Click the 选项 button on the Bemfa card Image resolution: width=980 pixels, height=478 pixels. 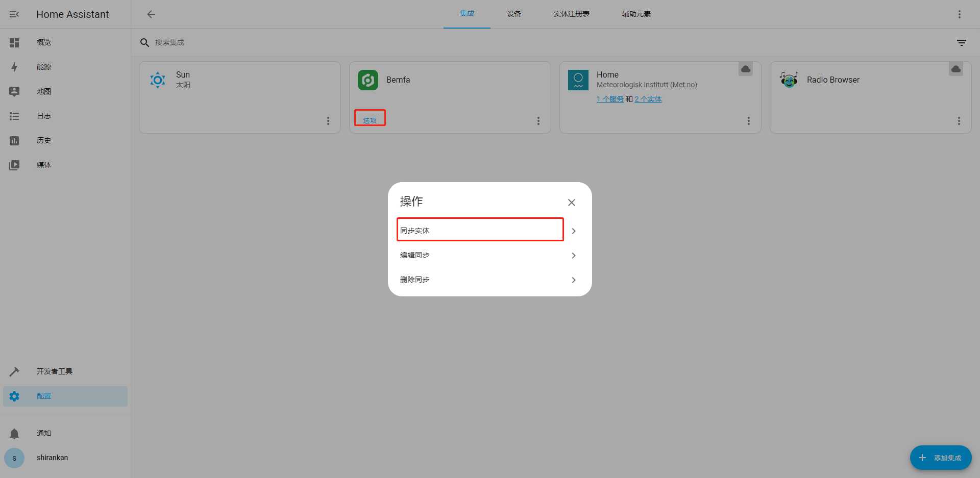click(x=370, y=120)
